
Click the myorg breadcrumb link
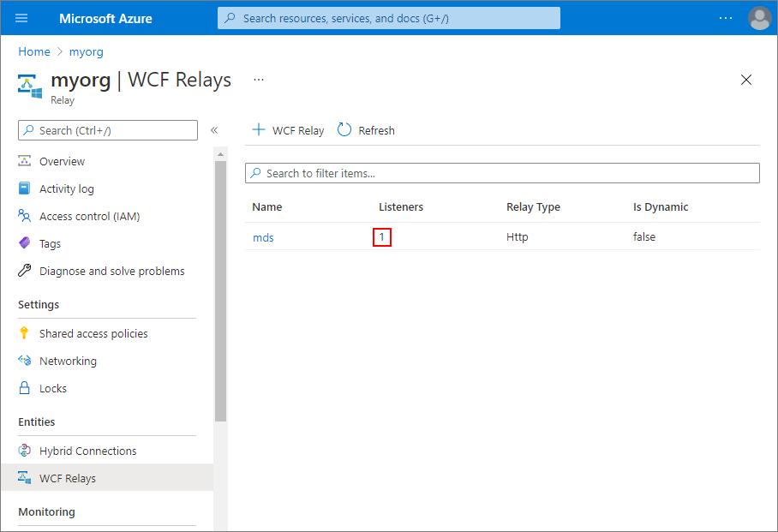click(x=87, y=51)
